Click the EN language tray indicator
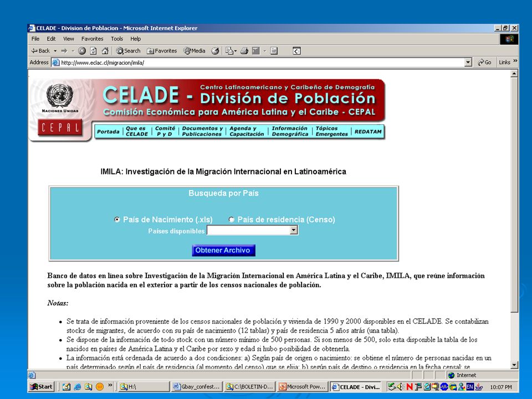 click(470, 386)
